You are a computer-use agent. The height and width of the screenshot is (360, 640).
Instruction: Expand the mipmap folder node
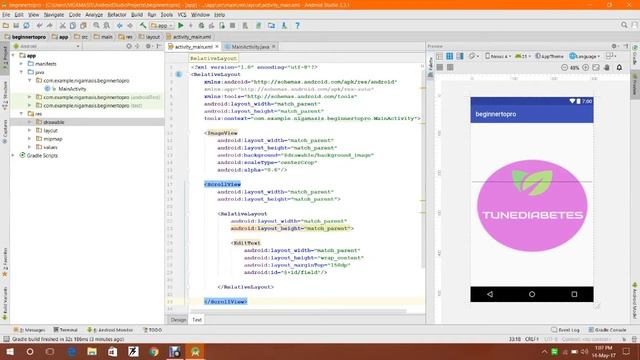[30, 139]
